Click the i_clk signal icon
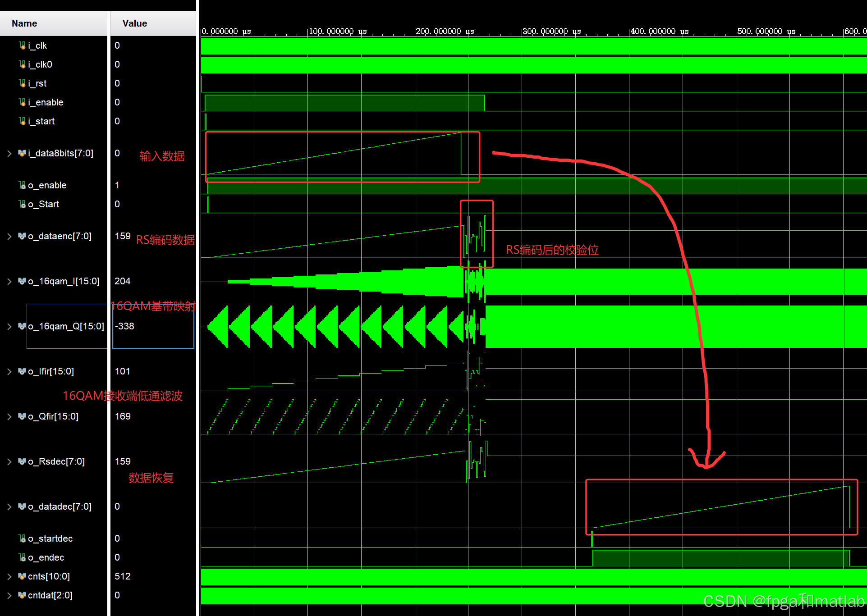The width and height of the screenshot is (867, 616). (x=22, y=46)
